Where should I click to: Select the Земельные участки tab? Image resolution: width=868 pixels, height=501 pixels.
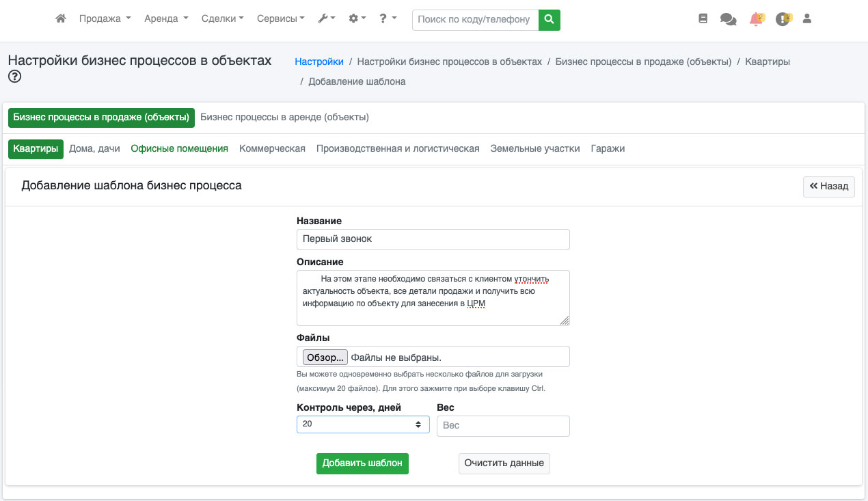[535, 148]
